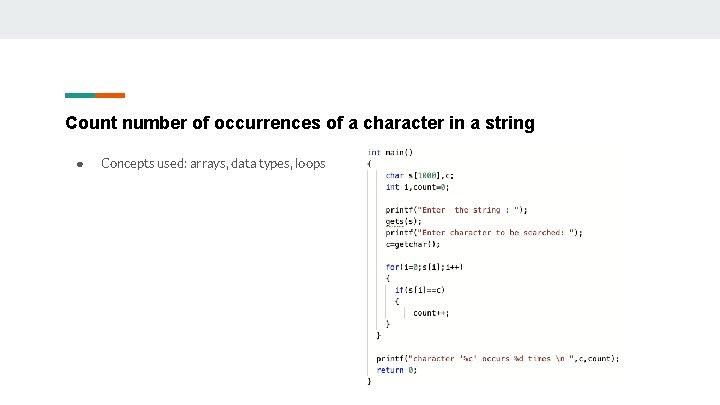This screenshot has width=720, height=405.
Task: Click the "Enter character to be searched" line
Action: coord(484,232)
